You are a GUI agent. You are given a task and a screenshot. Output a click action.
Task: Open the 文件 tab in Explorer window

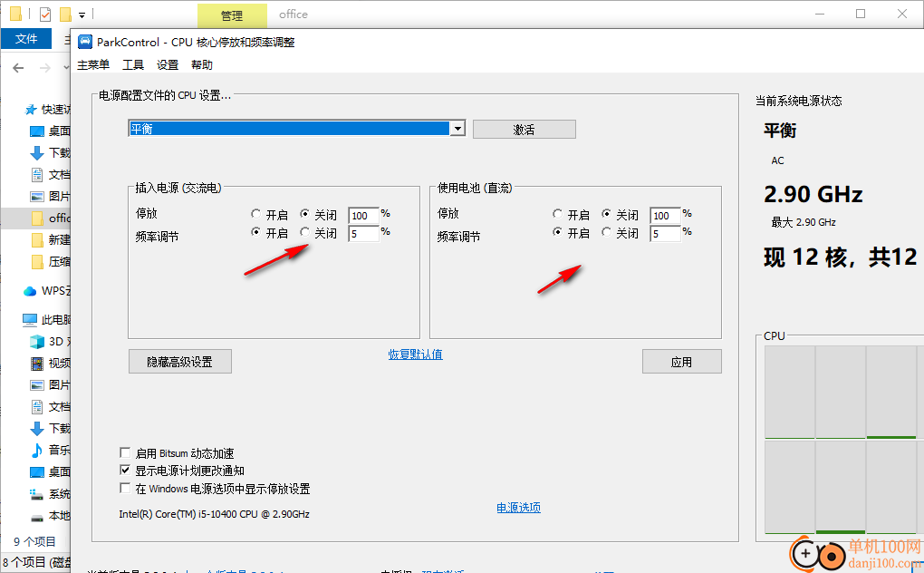pos(26,39)
